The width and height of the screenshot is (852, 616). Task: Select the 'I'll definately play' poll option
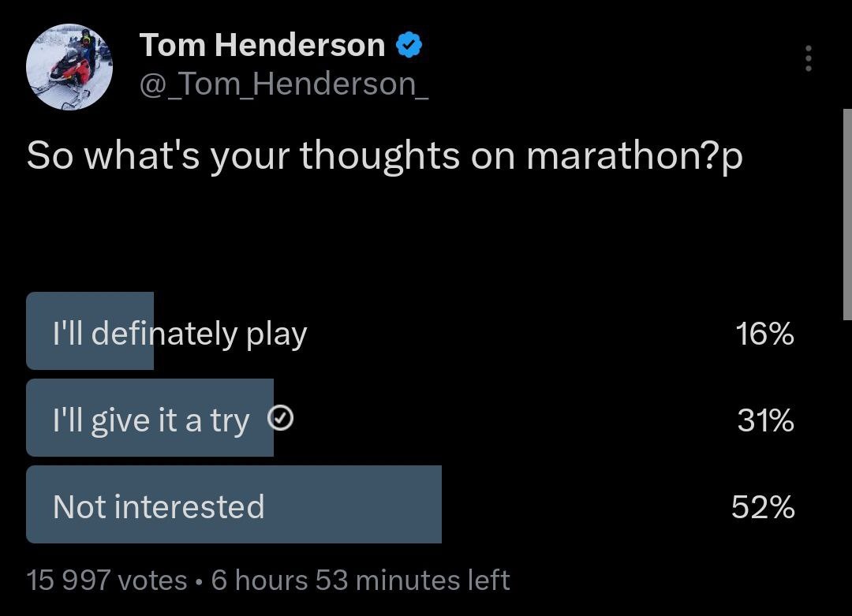pyautogui.click(x=180, y=334)
